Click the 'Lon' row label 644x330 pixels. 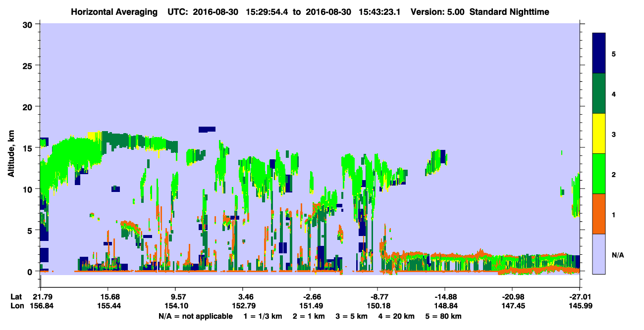(x=17, y=306)
